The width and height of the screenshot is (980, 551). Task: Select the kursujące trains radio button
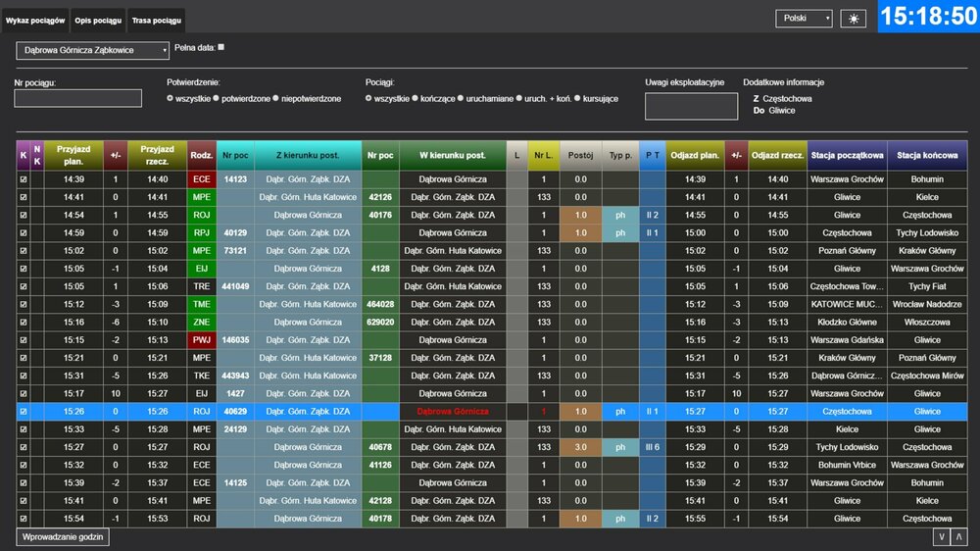click(578, 99)
